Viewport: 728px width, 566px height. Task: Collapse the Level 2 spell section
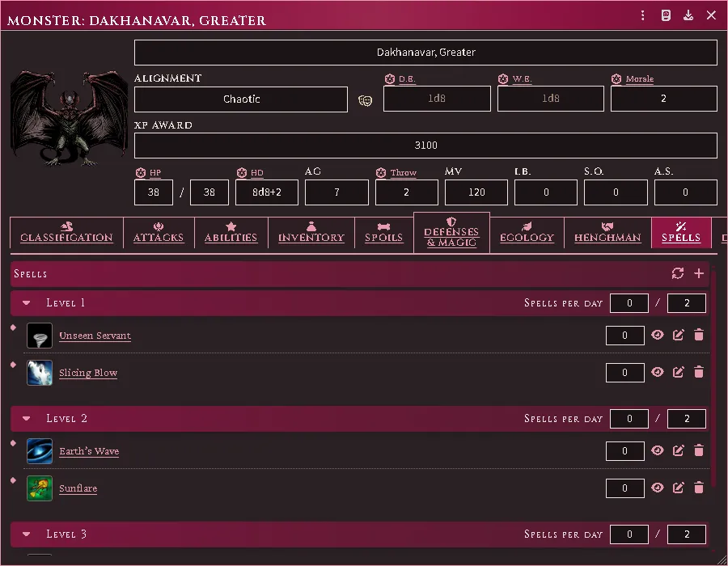click(27, 419)
